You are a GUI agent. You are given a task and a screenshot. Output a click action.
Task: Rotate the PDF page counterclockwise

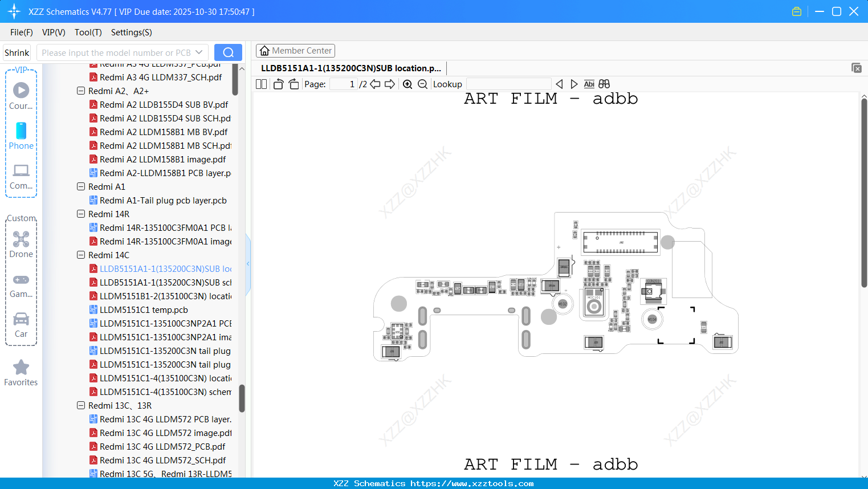click(x=278, y=84)
